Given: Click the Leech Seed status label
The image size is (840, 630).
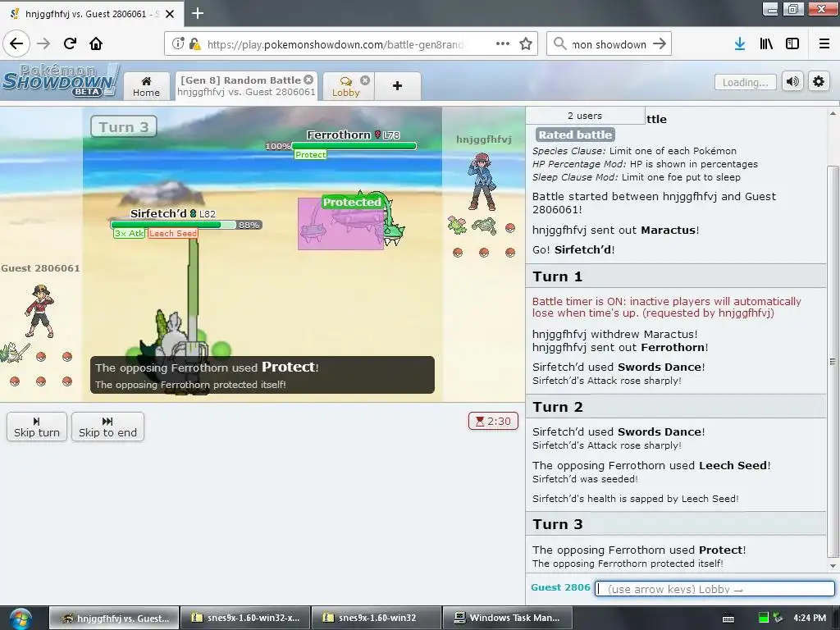Looking at the screenshot, I should click(173, 234).
